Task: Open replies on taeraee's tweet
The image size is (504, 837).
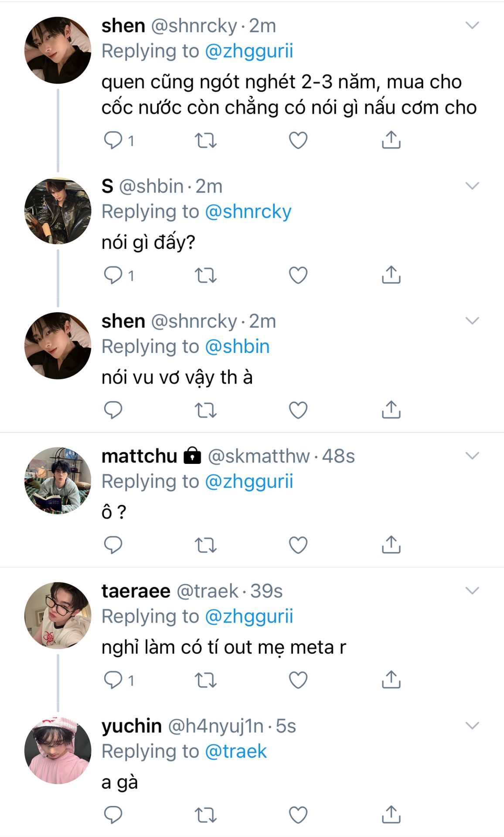Action: (113, 679)
